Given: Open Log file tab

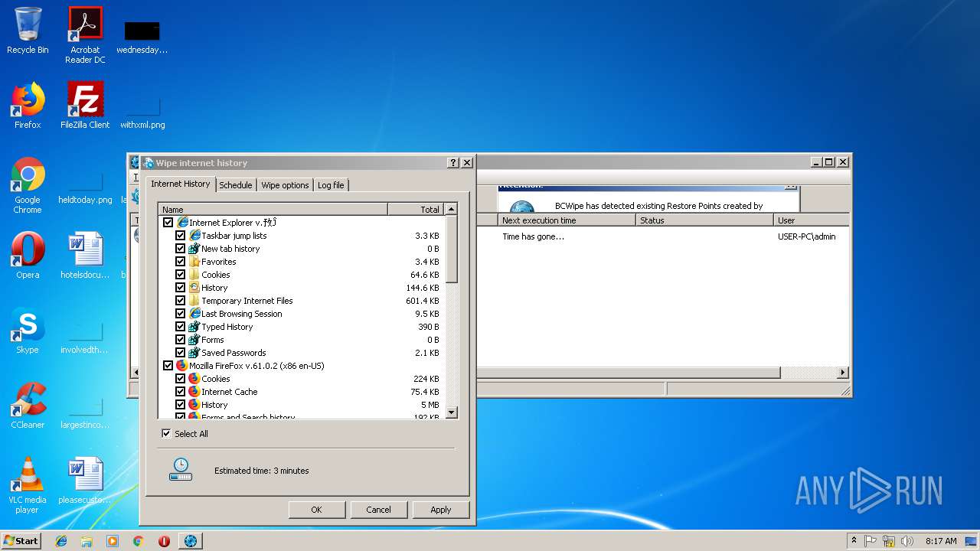Looking at the screenshot, I should tap(331, 185).
